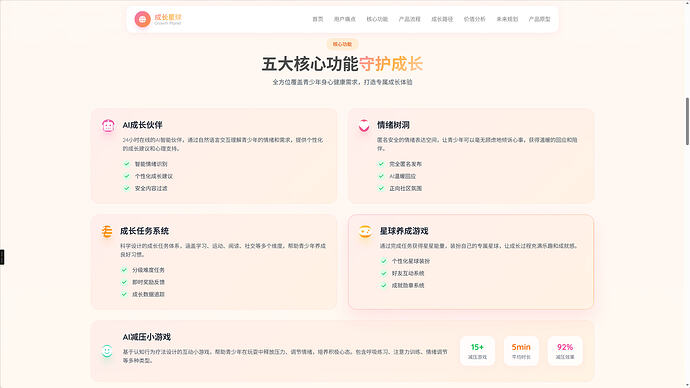The height and width of the screenshot is (388, 690).
Task: Click the 成长任务系统 card title
Action: tap(144, 231)
